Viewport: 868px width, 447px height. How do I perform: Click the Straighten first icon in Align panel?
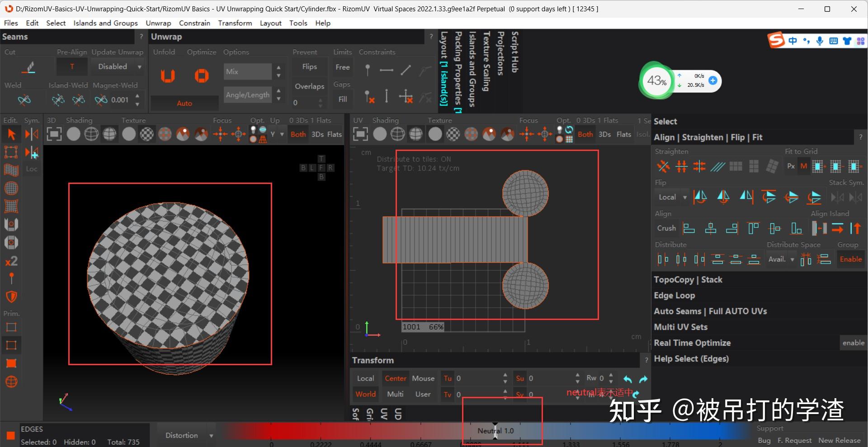pos(663,166)
